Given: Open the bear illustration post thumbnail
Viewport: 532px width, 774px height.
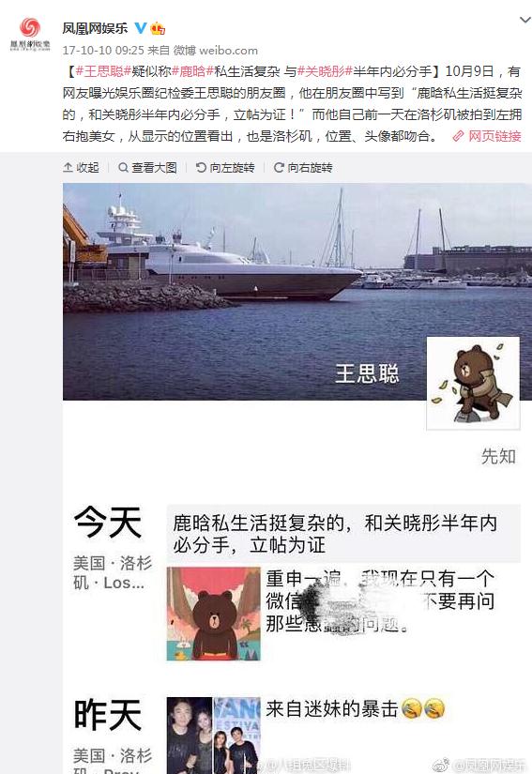Looking at the screenshot, I should 214,614.
